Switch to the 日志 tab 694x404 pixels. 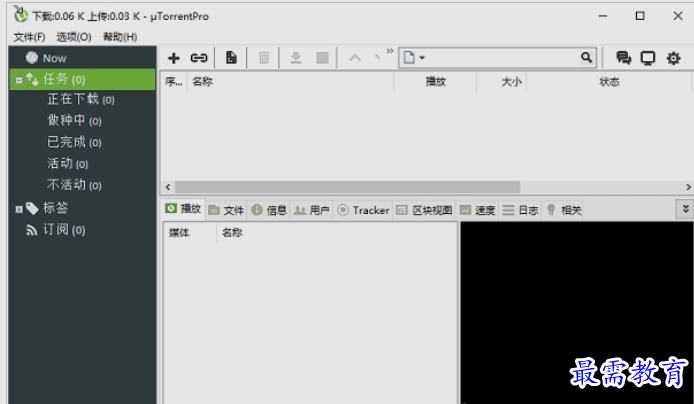point(520,210)
